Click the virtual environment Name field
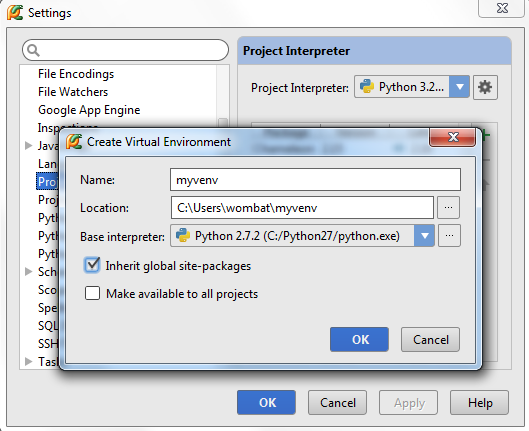529x431 pixels. click(x=315, y=180)
